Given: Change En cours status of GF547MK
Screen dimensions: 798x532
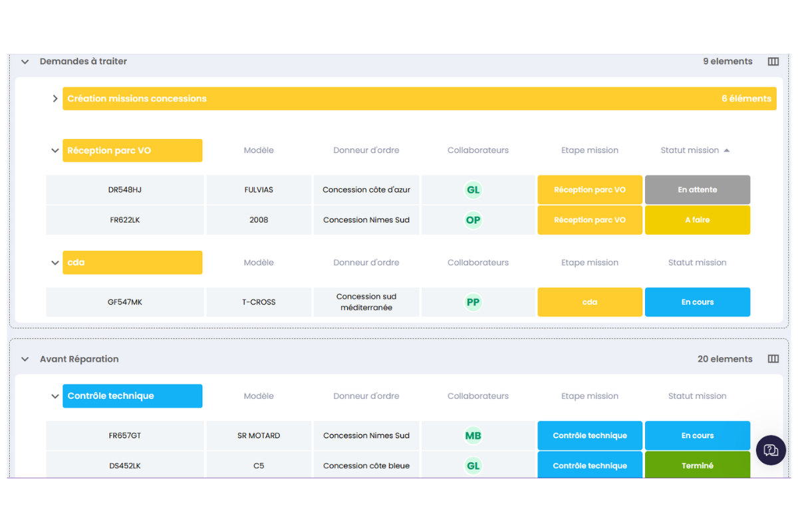Looking at the screenshot, I should [x=698, y=302].
